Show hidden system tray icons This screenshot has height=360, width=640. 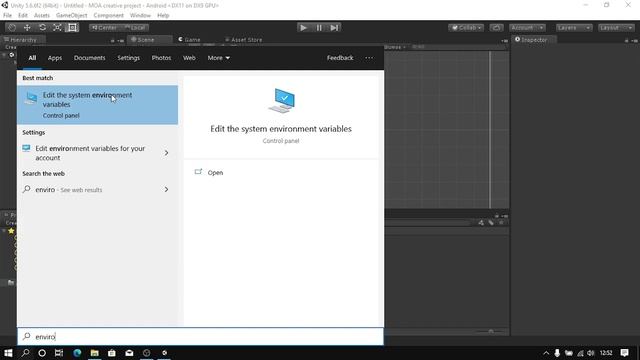pyautogui.click(x=546, y=353)
